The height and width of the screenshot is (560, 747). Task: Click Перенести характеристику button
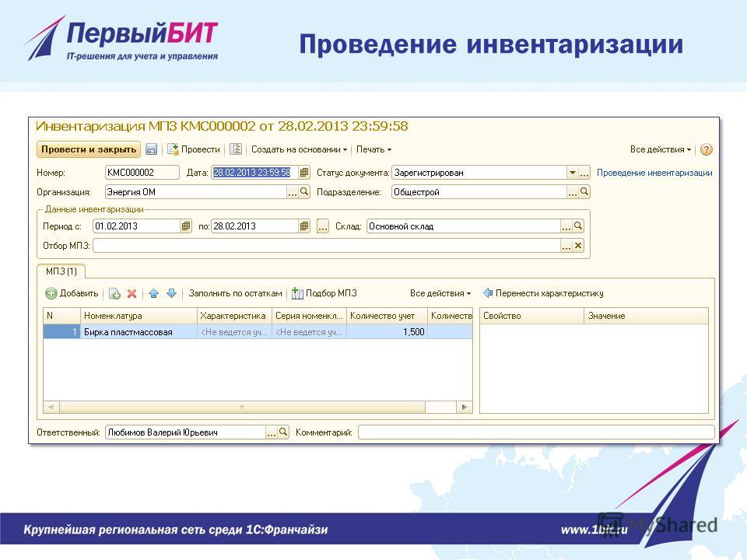(x=544, y=293)
